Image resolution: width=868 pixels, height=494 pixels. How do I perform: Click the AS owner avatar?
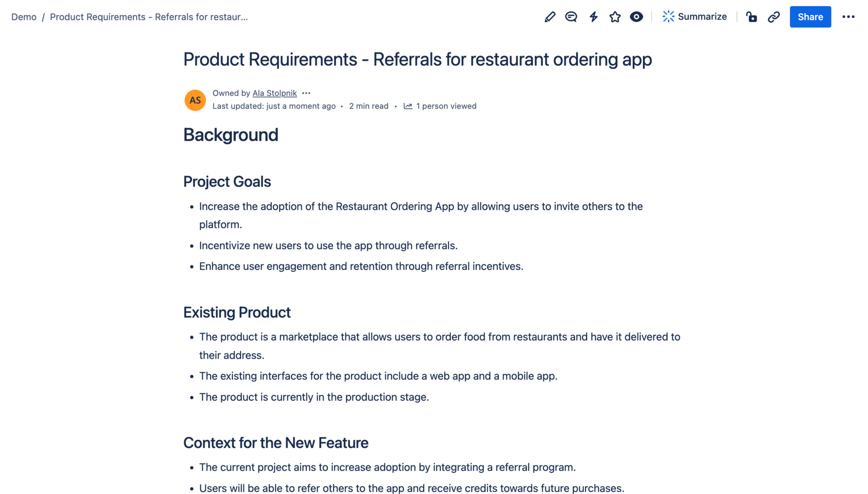tap(195, 100)
